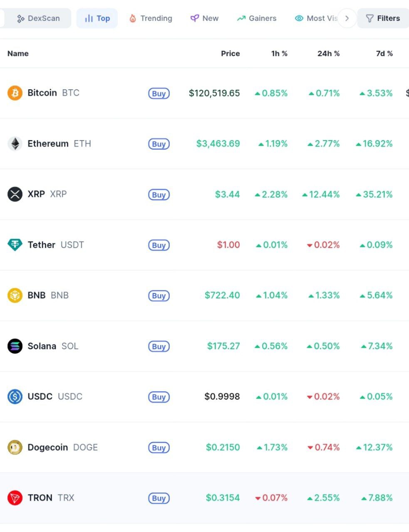The image size is (409, 532).
Task: Click the BNB yellow logo icon
Action: 15,296
